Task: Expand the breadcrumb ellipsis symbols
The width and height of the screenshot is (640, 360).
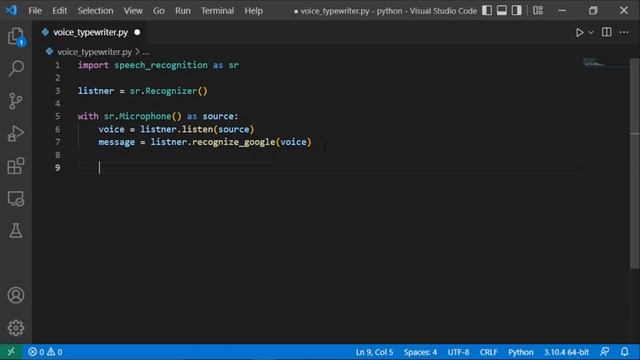Action: (146, 52)
